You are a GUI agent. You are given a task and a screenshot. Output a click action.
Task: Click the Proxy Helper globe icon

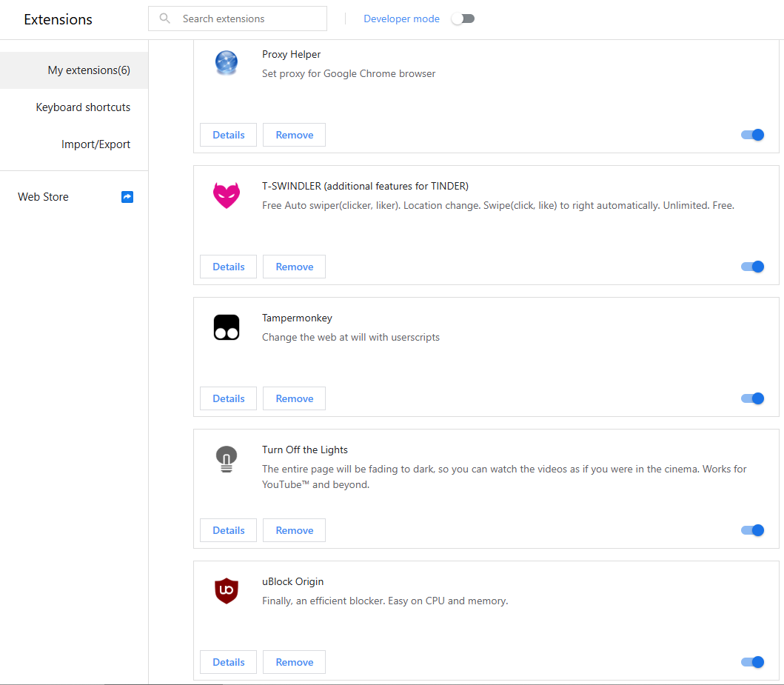[x=227, y=63]
